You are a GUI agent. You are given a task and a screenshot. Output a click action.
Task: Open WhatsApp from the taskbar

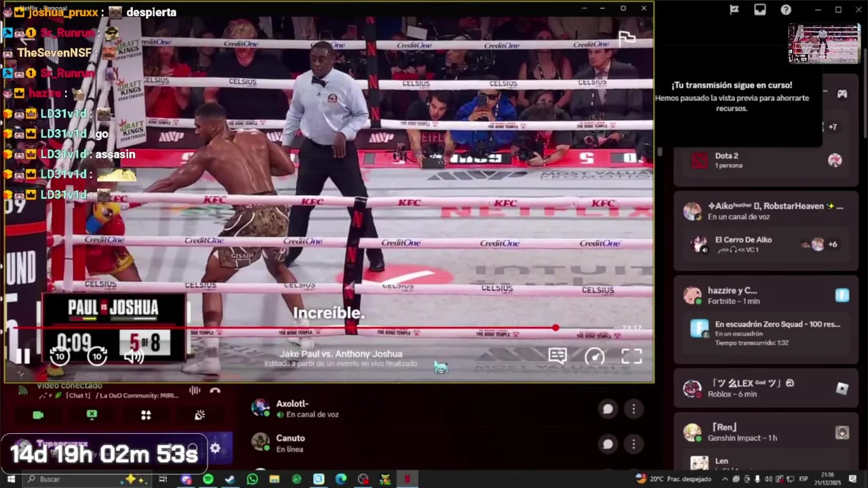[252, 479]
